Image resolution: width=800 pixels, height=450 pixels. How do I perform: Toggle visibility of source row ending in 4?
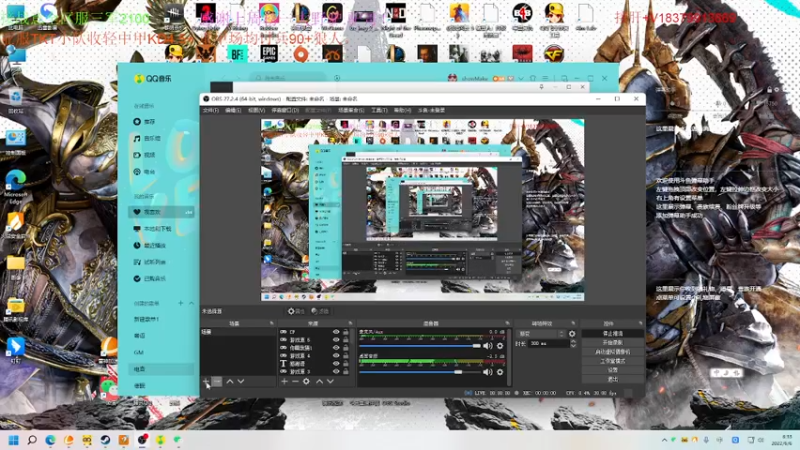[336, 356]
